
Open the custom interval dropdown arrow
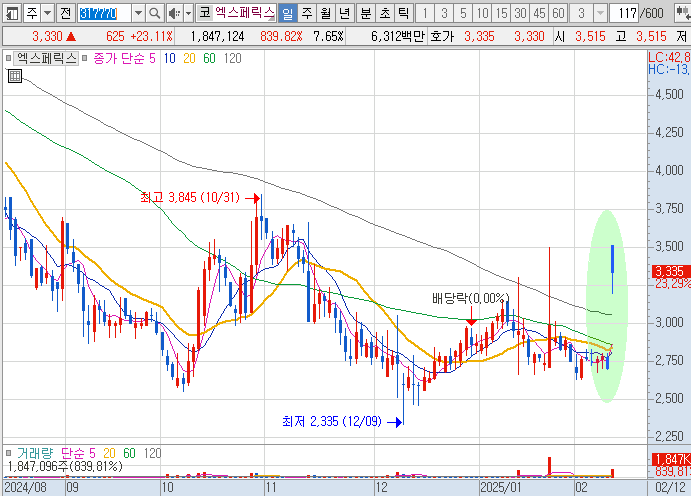click(x=600, y=13)
